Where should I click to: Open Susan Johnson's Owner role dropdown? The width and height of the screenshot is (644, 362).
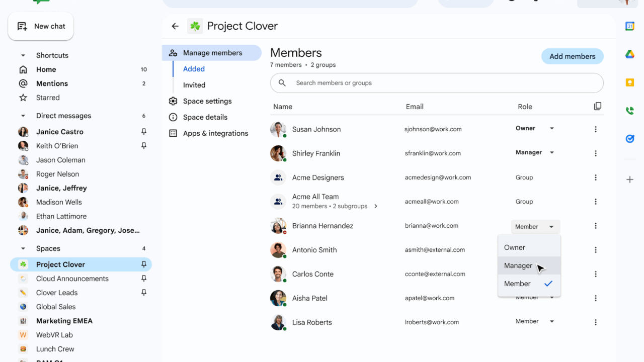pos(534,129)
